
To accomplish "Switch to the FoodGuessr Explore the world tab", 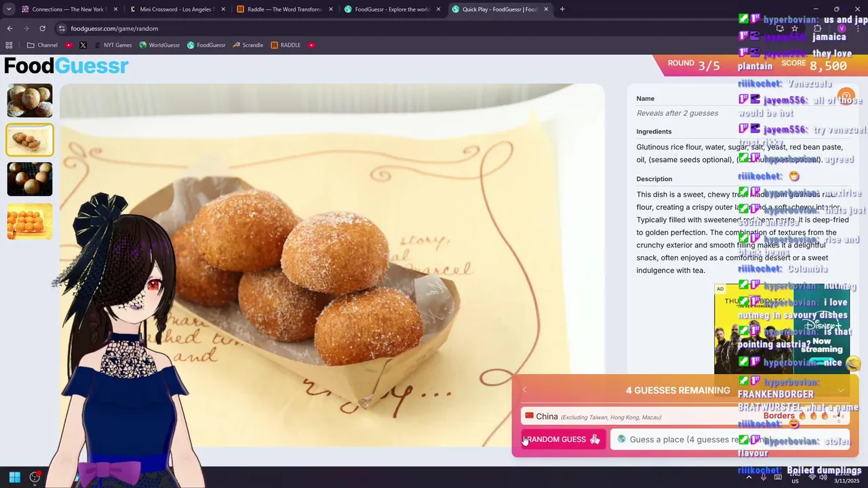I will (392, 9).
